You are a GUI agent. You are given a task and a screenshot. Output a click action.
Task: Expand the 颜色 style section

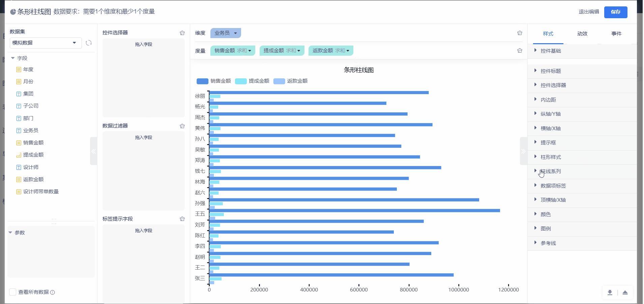582,215
